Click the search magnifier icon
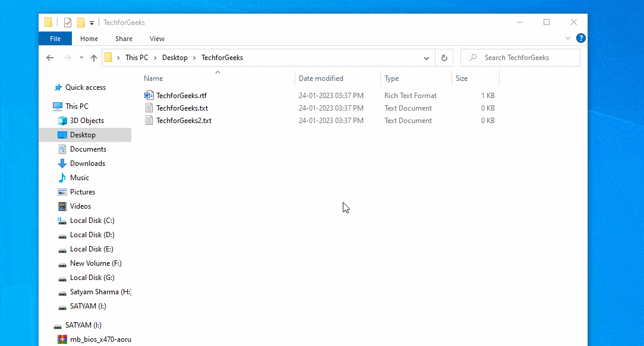 tap(473, 58)
